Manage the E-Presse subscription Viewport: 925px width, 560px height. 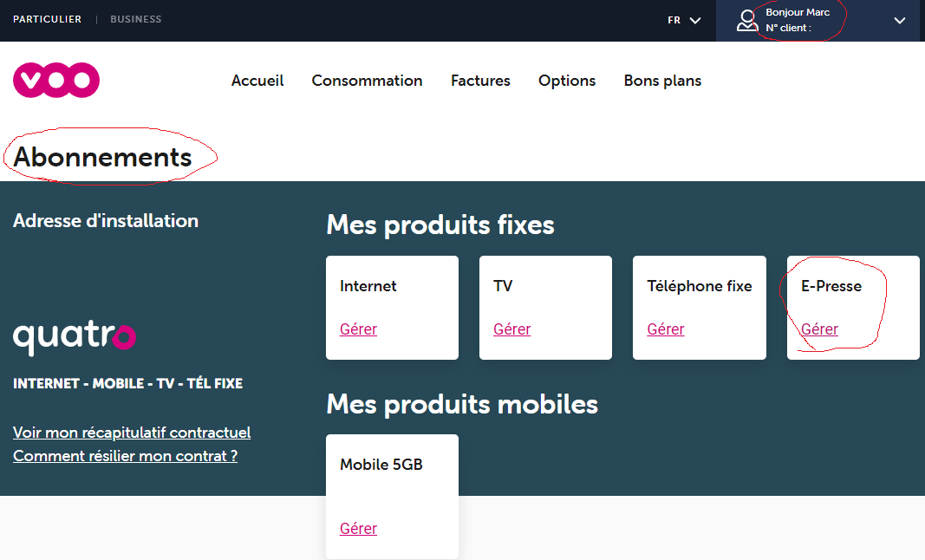click(819, 329)
